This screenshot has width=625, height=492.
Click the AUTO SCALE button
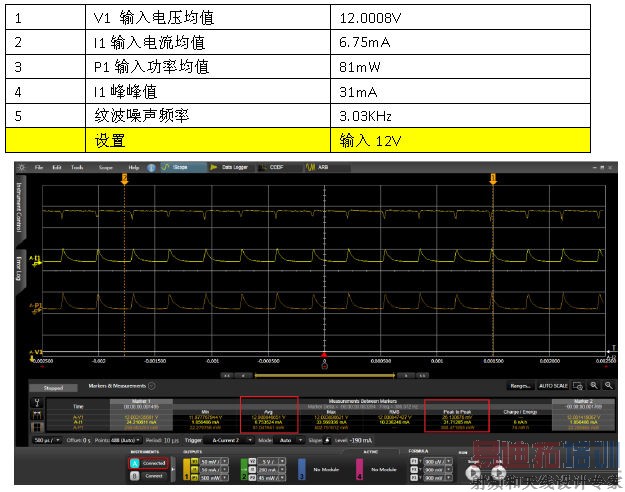553,386
